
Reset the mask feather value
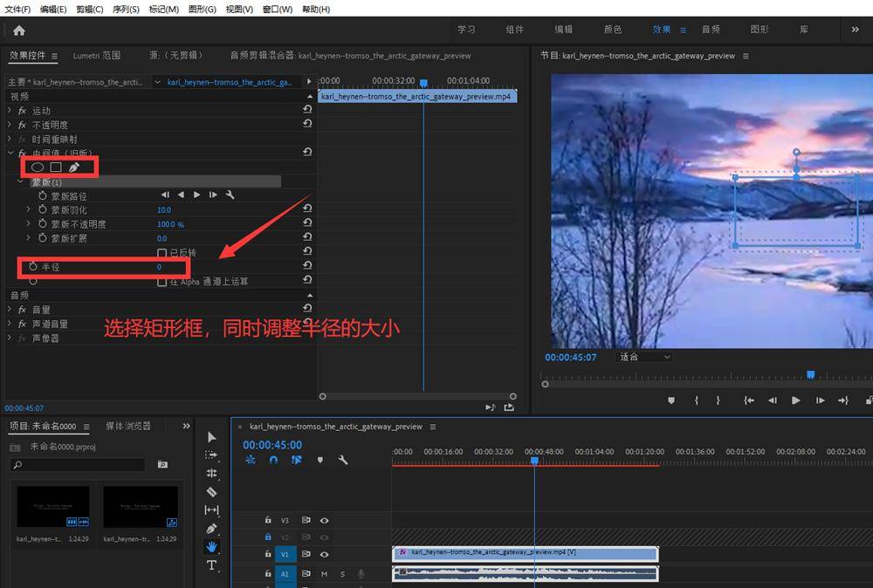(307, 209)
